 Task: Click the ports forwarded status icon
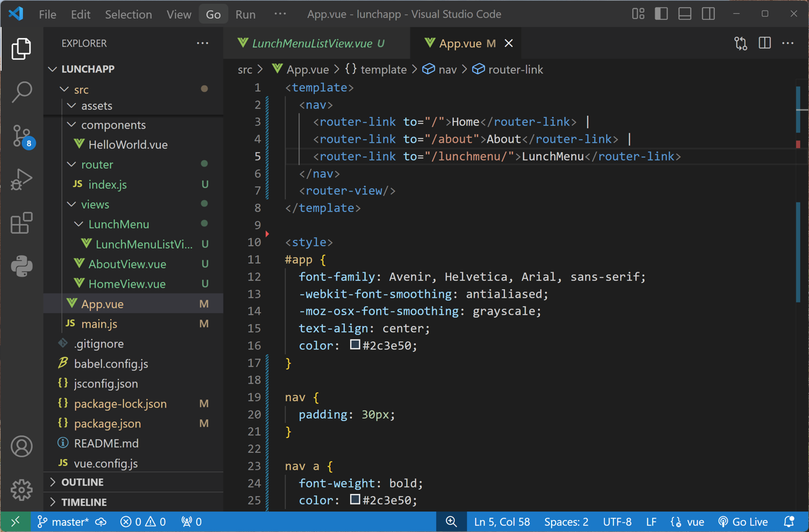191,522
